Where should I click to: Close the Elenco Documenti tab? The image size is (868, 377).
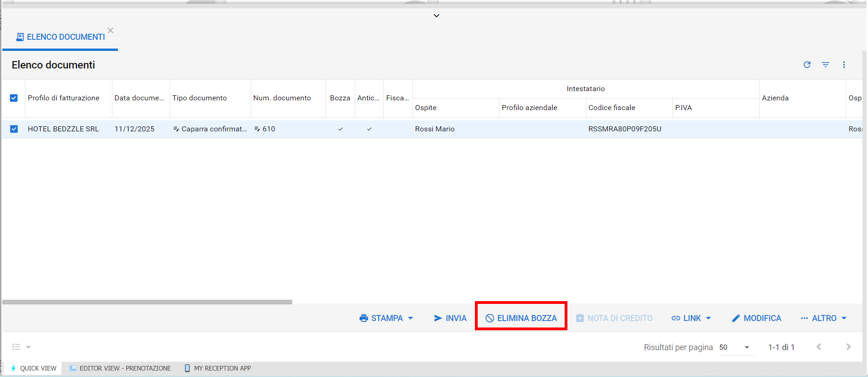tap(111, 31)
